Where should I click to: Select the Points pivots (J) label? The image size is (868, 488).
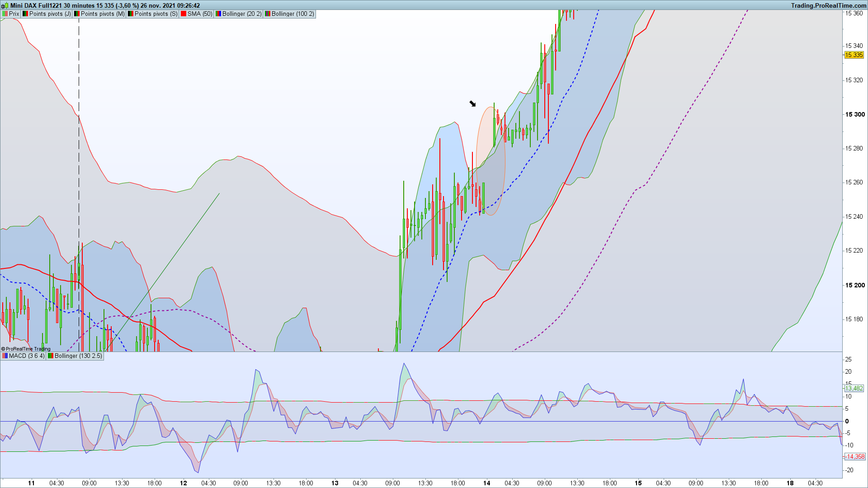[x=50, y=14]
